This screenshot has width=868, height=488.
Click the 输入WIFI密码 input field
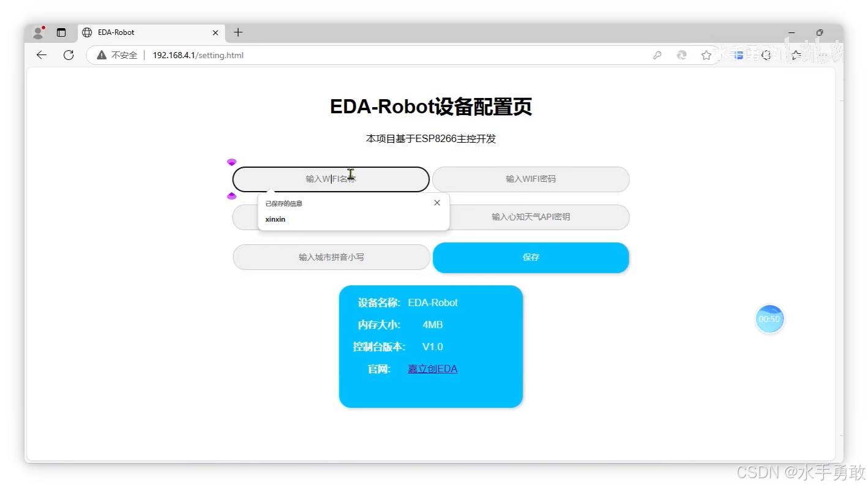[x=530, y=179]
